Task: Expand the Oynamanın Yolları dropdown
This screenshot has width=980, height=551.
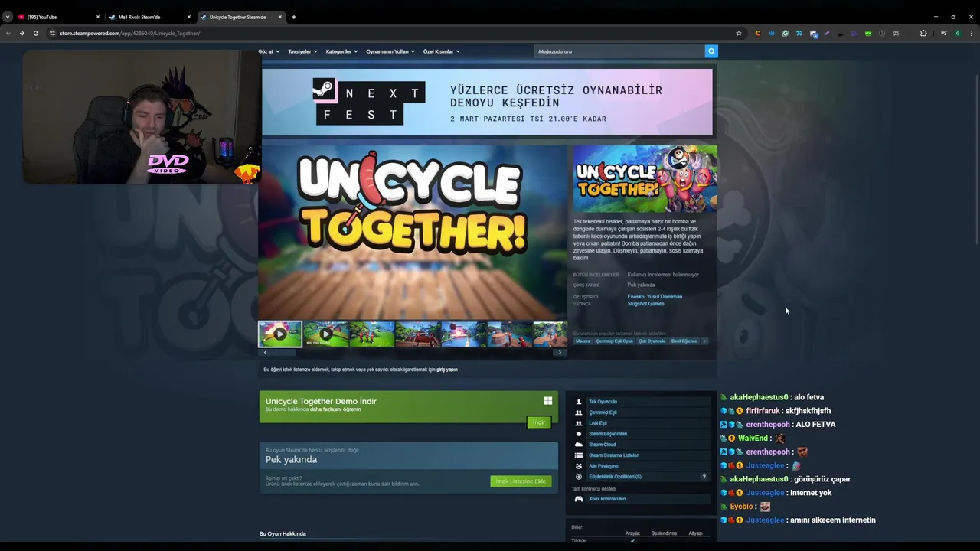Action: 390,51
